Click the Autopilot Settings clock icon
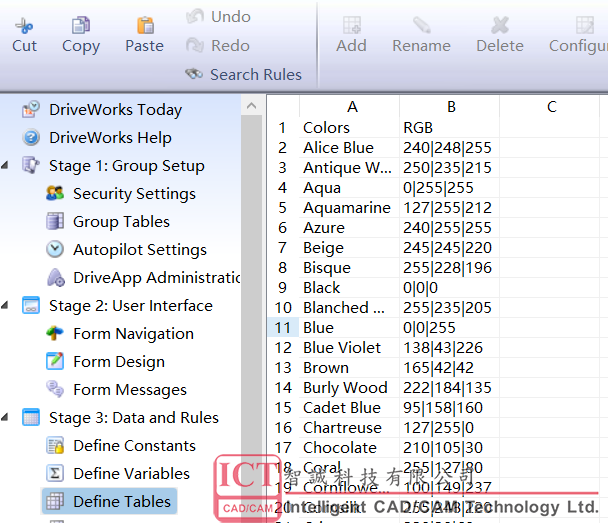Image resolution: width=608 pixels, height=523 pixels. 55,249
